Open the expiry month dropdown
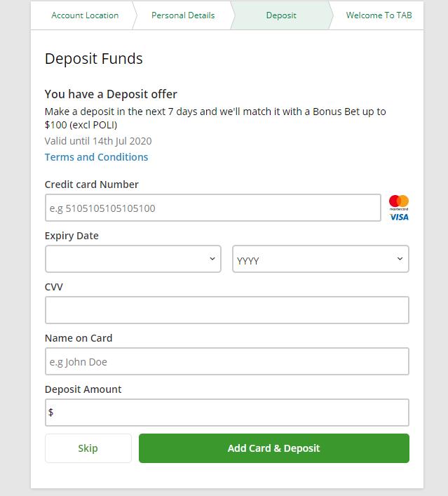448x496 pixels. click(133, 259)
